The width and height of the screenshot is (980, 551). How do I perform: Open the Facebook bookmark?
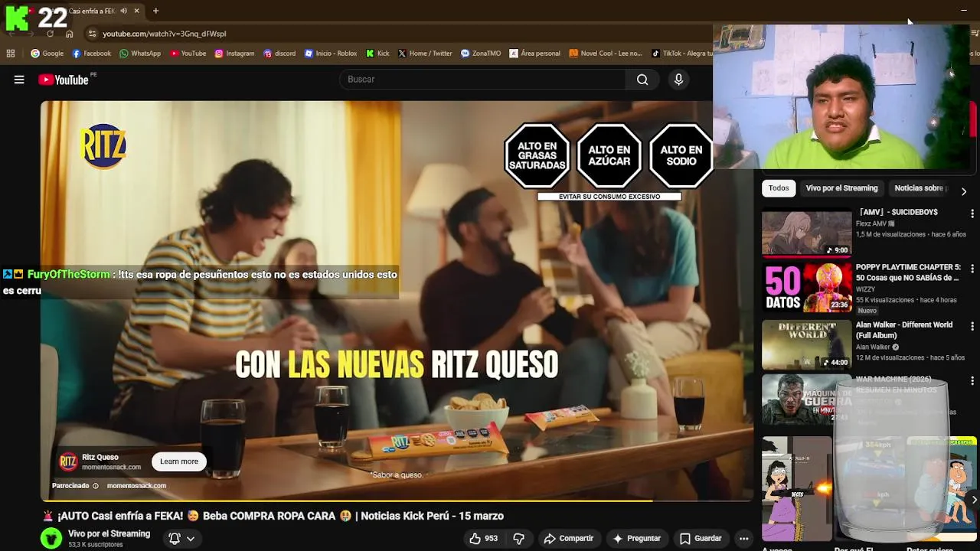(92, 54)
